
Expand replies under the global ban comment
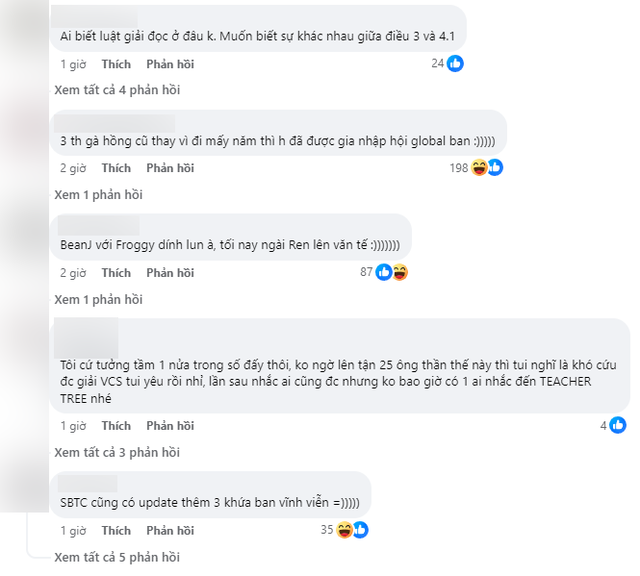98,194
